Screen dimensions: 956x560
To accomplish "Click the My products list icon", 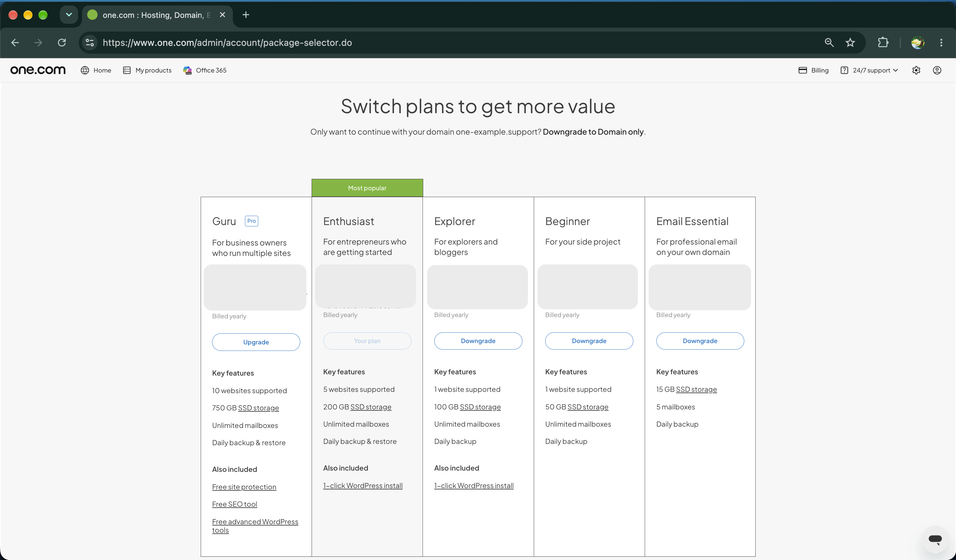I will pyautogui.click(x=127, y=70).
